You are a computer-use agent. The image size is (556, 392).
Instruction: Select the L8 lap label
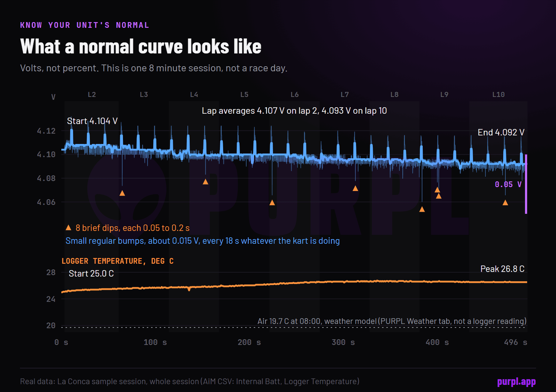[x=395, y=94]
